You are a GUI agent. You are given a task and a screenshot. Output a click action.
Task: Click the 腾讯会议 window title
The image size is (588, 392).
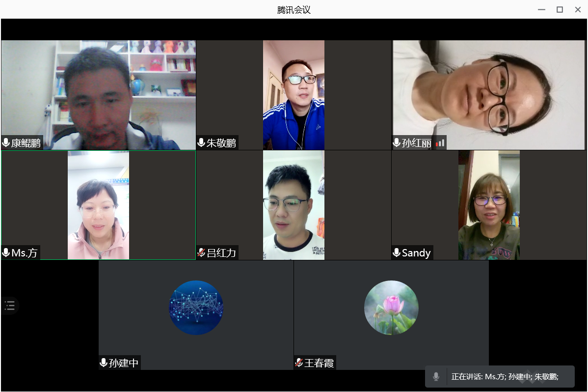point(294,9)
